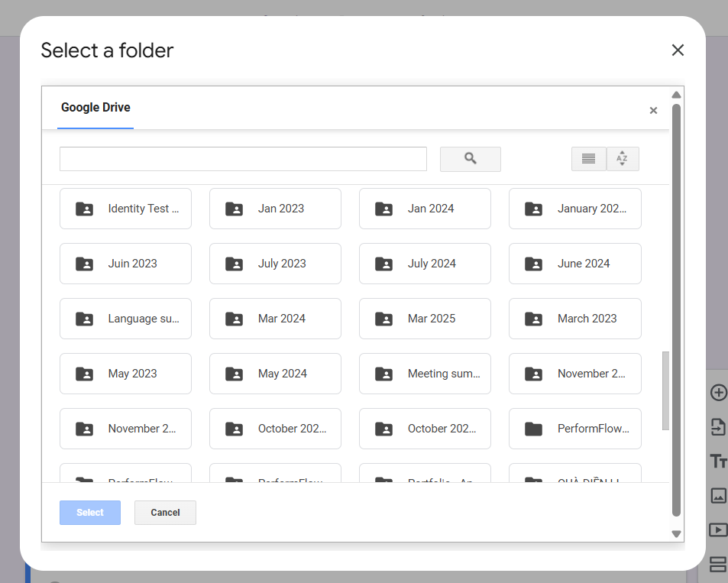
Task: Open the A-Z sort options
Action: point(623,159)
